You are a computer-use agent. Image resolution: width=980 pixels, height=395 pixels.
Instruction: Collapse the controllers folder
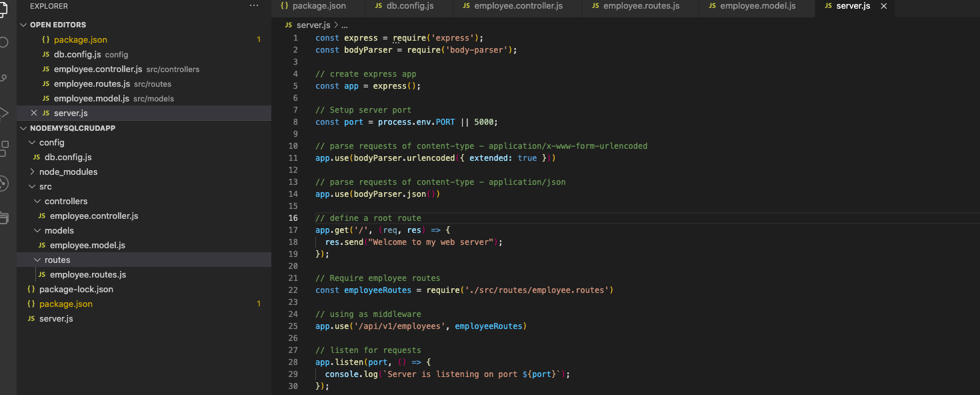pos(38,202)
